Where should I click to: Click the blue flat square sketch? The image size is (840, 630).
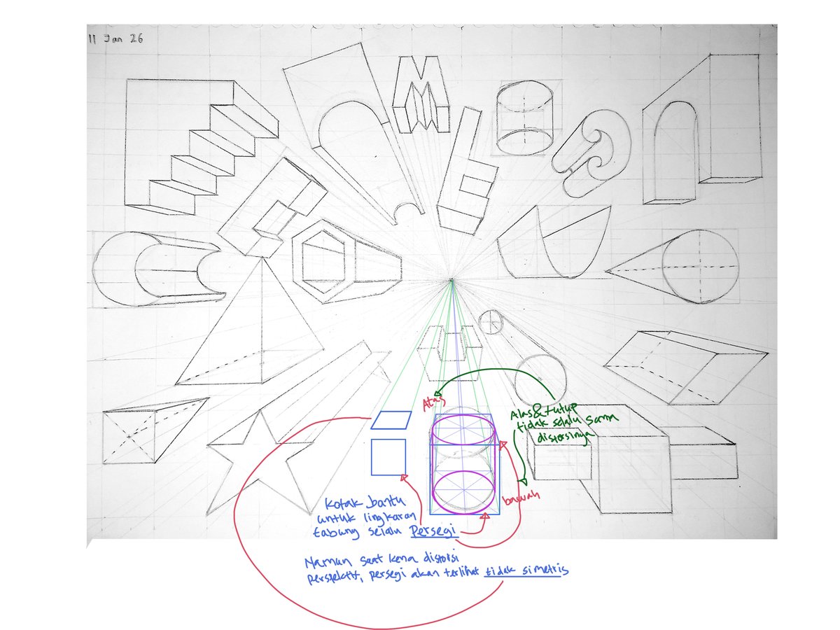388,457
